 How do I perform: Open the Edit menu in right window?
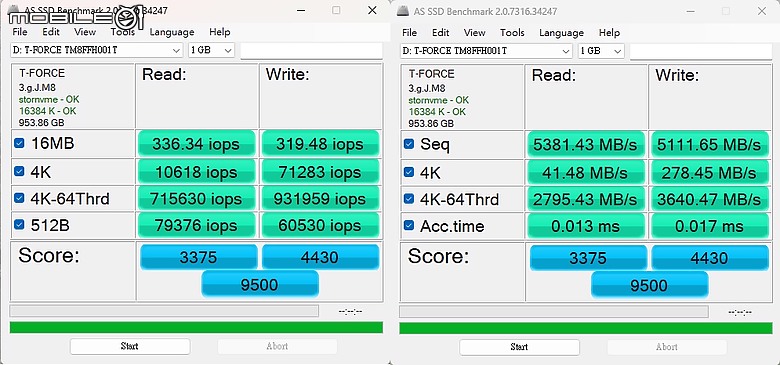[x=440, y=33]
